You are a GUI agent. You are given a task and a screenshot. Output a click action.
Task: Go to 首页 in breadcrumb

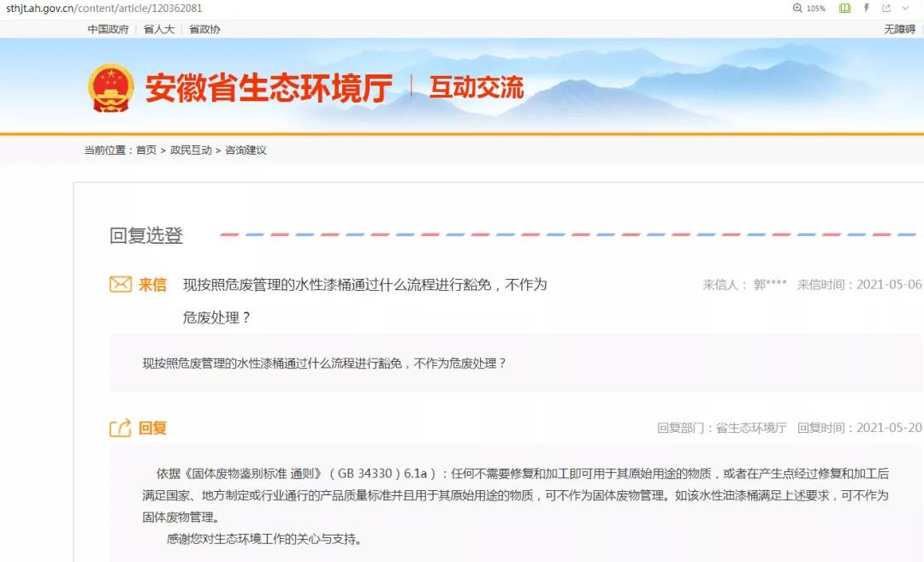coord(146,151)
